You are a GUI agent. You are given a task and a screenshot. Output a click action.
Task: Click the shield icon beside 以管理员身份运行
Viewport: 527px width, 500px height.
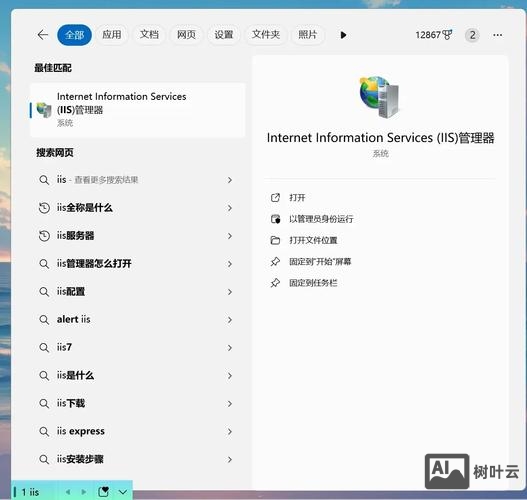point(275,219)
